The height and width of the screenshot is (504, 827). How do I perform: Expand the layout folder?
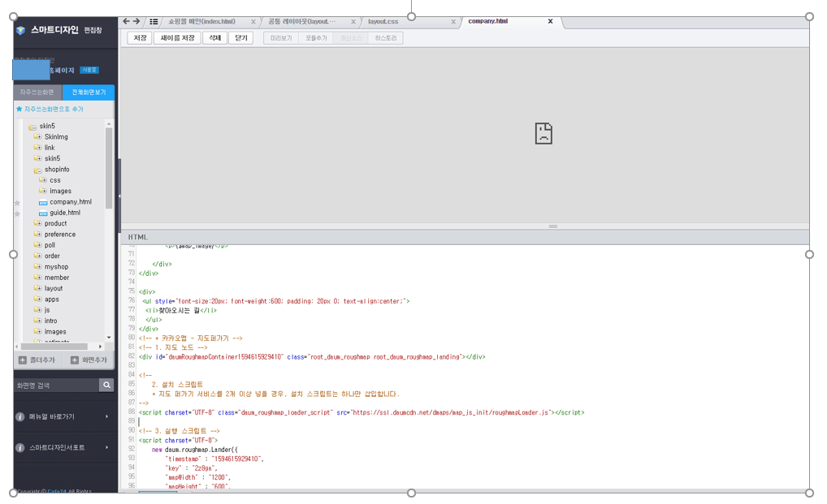tap(37, 289)
